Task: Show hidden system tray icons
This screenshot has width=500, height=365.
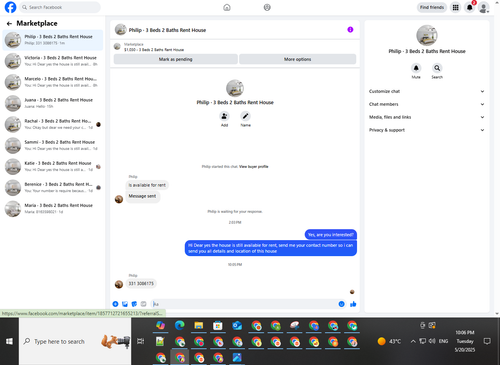Action: pyautogui.click(x=413, y=341)
